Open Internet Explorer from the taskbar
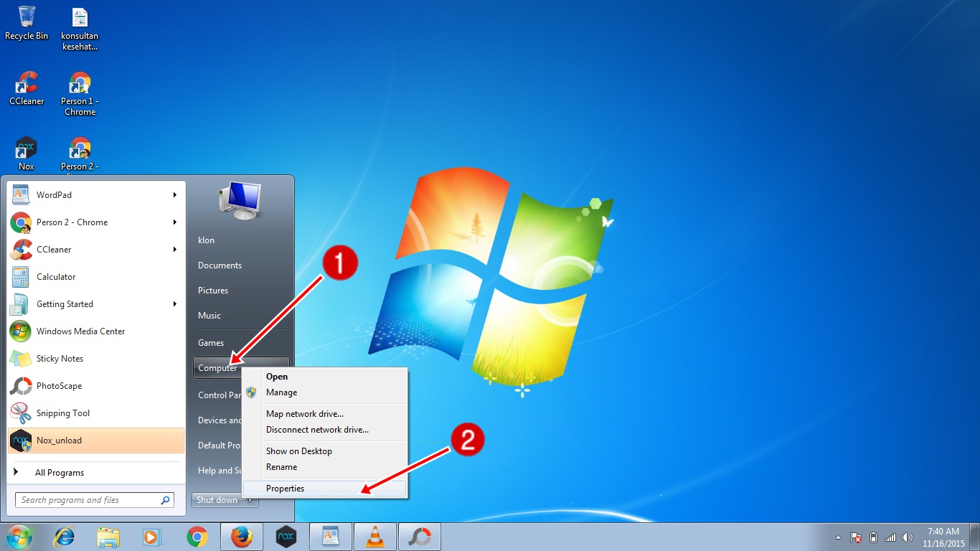The height and width of the screenshot is (551, 980). (65, 537)
